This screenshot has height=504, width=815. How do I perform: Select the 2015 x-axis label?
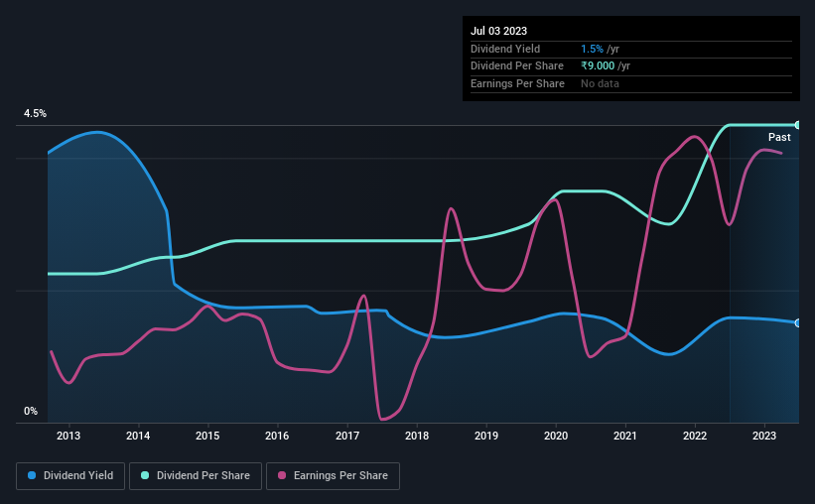[207, 436]
